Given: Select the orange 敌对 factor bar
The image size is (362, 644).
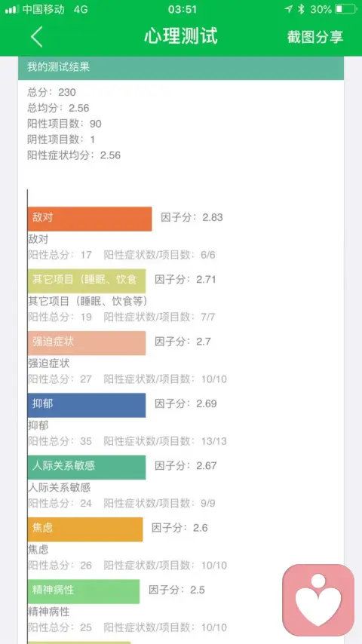Looking at the screenshot, I should [90, 219].
